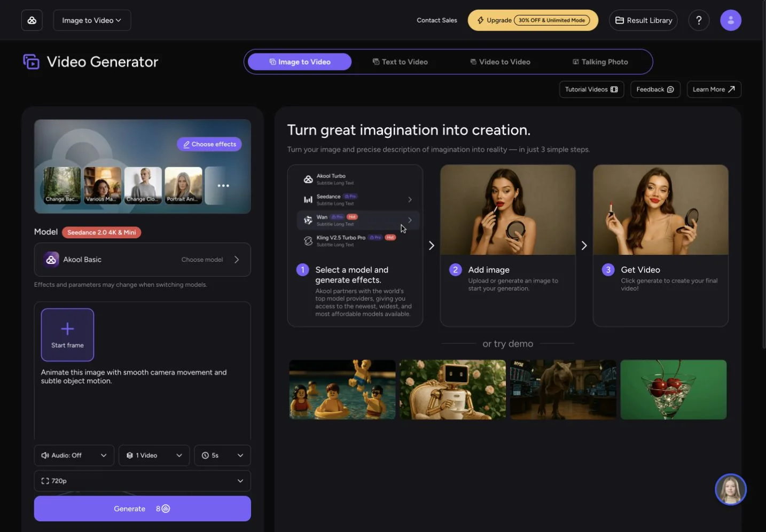Select the Change Clothes effect thumbnail
This screenshot has width=766, height=532.
tap(143, 185)
